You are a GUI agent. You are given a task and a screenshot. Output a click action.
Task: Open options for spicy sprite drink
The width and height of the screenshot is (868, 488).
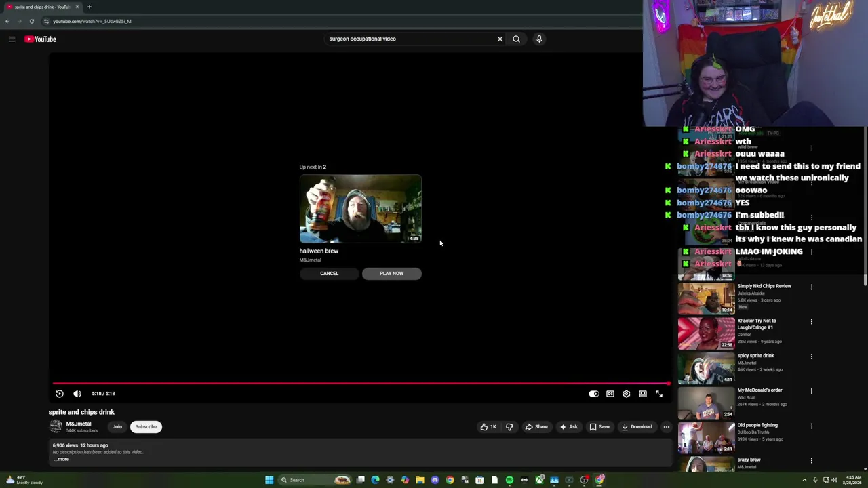811,357
